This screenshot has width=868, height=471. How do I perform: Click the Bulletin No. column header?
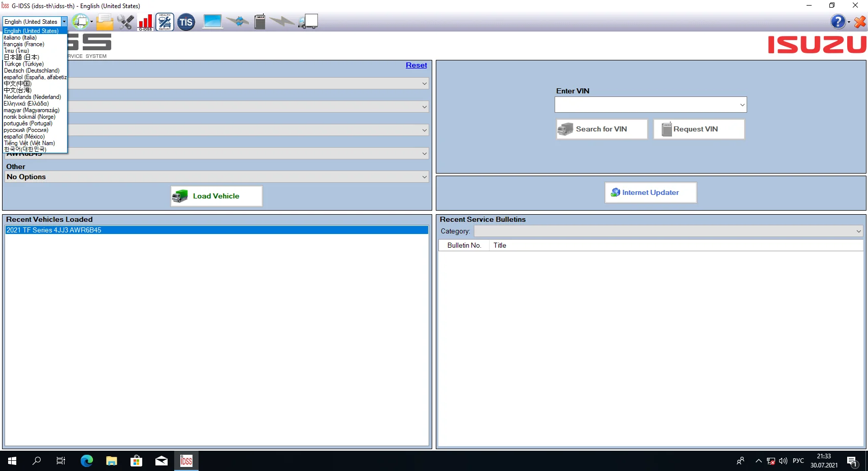[x=464, y=245]
